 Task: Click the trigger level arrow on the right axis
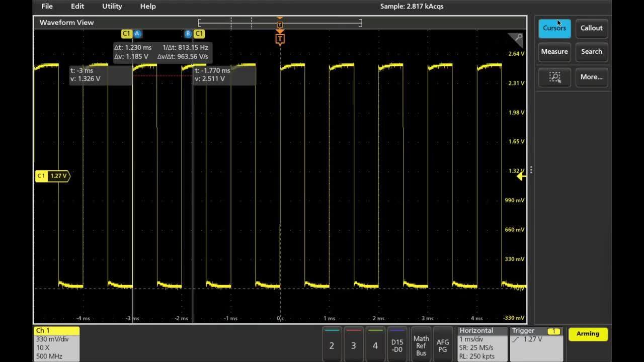(521, 176)
